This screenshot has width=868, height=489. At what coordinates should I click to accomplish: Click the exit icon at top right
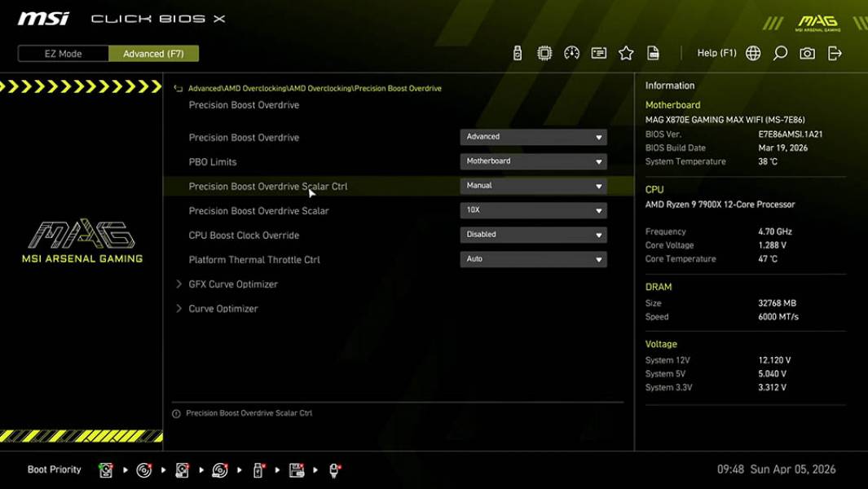[834, 52]
